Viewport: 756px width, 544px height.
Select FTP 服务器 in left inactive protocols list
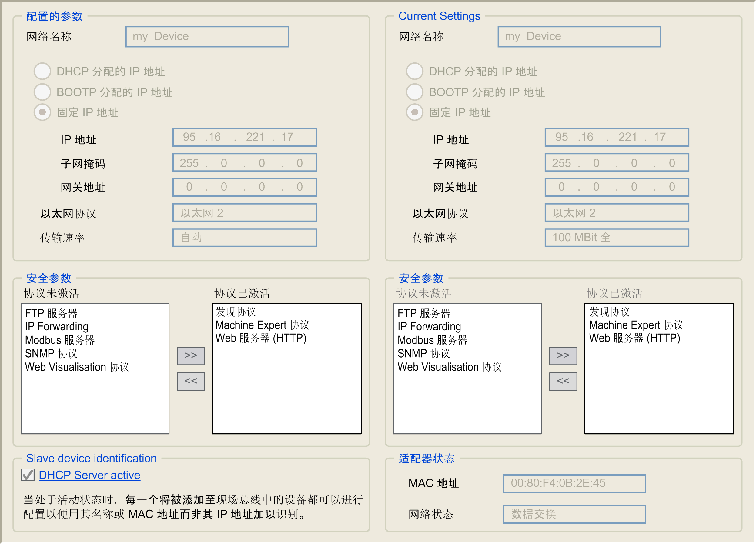pyautogui.click(x=51, y=313)
